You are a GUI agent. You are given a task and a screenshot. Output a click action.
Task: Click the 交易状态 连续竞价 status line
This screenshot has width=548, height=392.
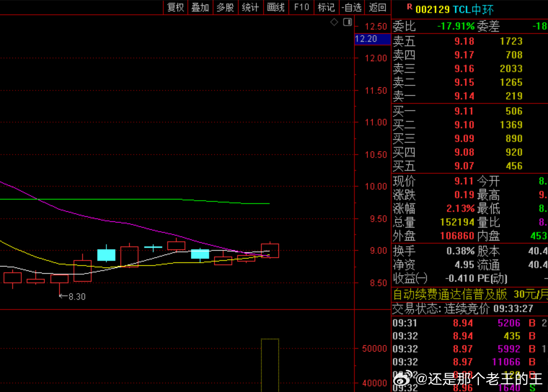pos(463,308)
